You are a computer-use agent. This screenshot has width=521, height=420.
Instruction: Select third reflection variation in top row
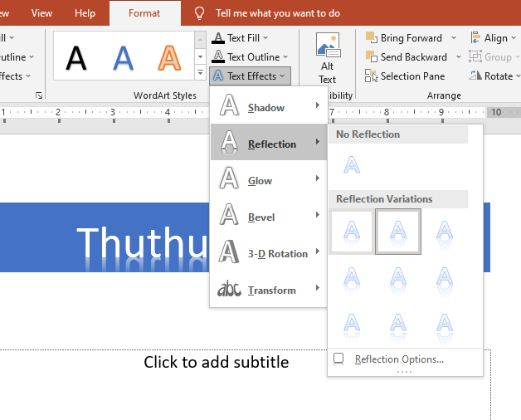pos(445,232)
